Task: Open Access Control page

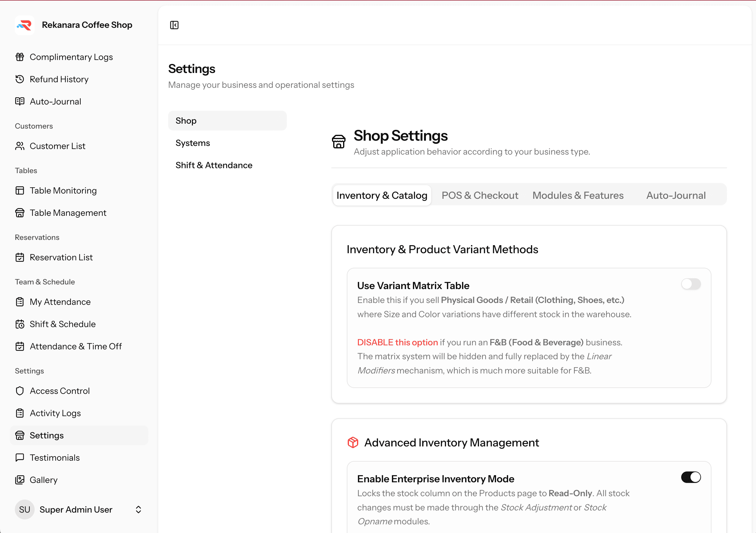Action: coord(79,391)
